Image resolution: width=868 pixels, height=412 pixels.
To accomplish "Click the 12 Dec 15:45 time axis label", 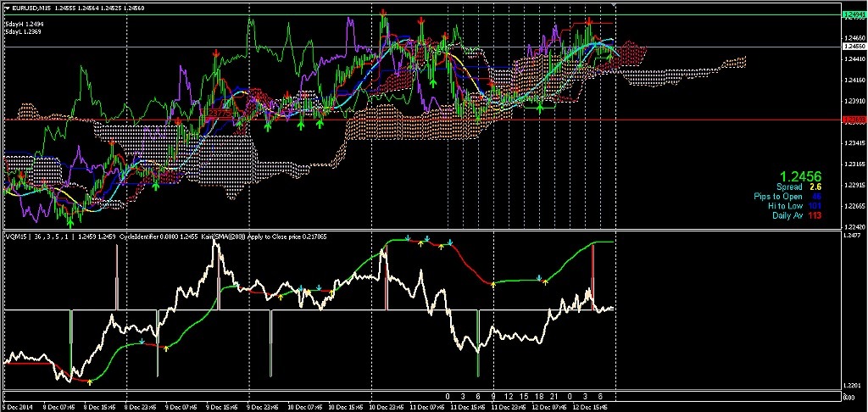I will pos(592,407).
